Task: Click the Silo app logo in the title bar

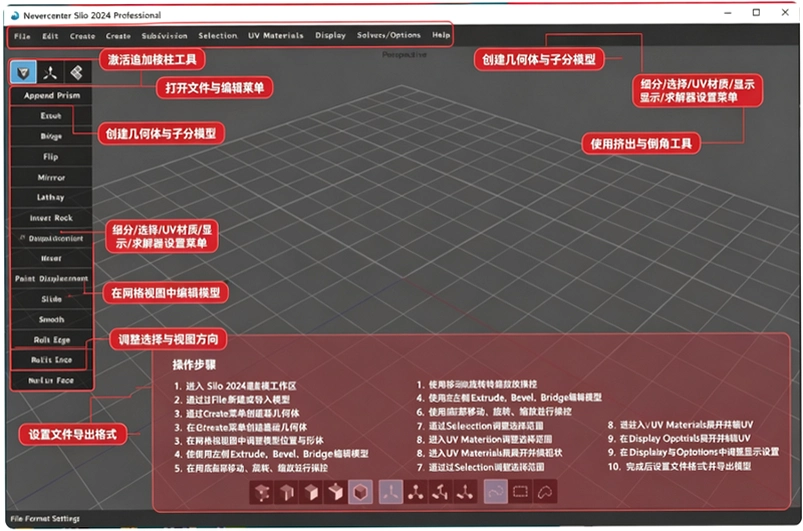Action: (x=15, y=15)
